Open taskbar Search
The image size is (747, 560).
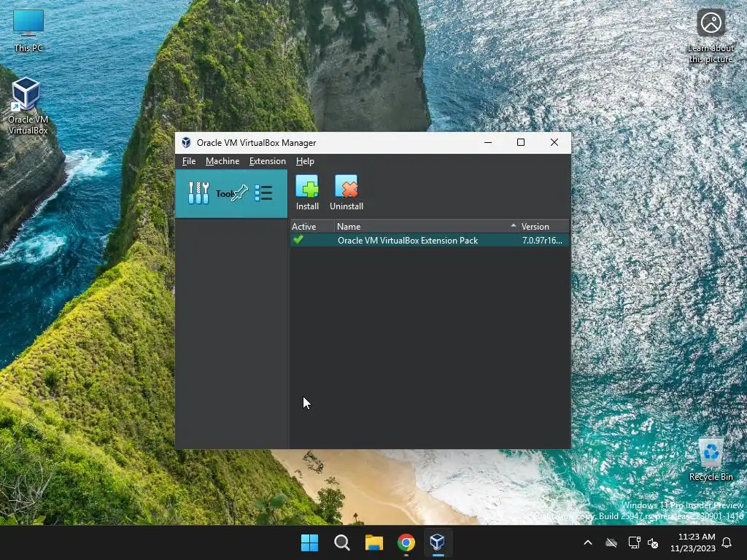[x=341, y=542]
